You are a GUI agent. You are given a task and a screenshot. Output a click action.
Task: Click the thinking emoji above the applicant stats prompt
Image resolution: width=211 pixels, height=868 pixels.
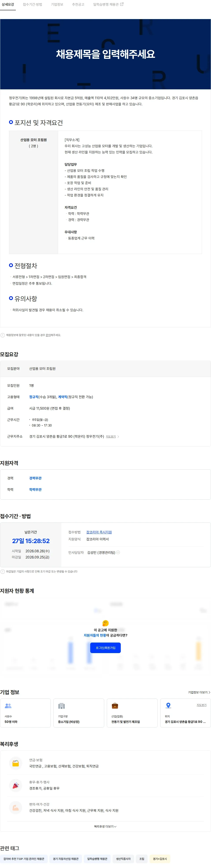click(x=105, y=623)
